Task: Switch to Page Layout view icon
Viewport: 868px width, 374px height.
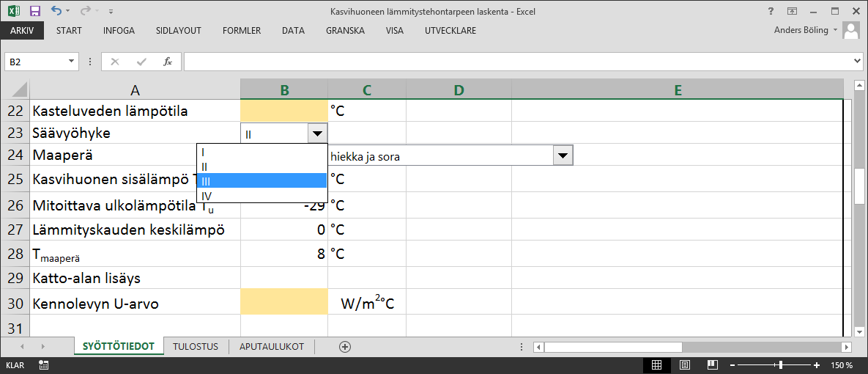Action: tap(685, 365)
